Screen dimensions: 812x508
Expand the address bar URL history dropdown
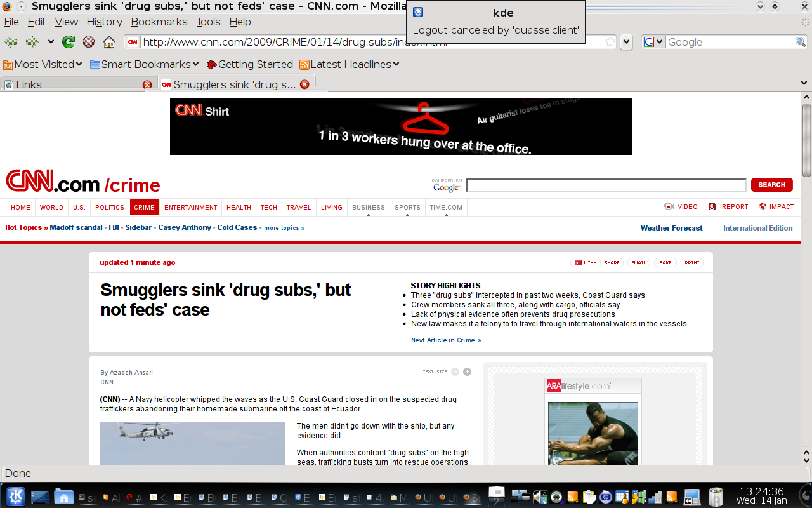[x=626, y=42]
